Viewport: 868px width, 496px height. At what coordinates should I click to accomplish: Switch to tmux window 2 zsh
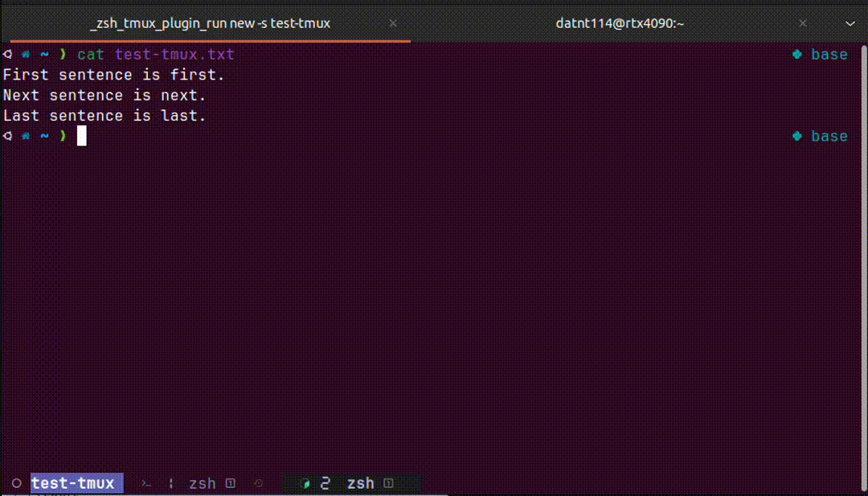[360, 483]
